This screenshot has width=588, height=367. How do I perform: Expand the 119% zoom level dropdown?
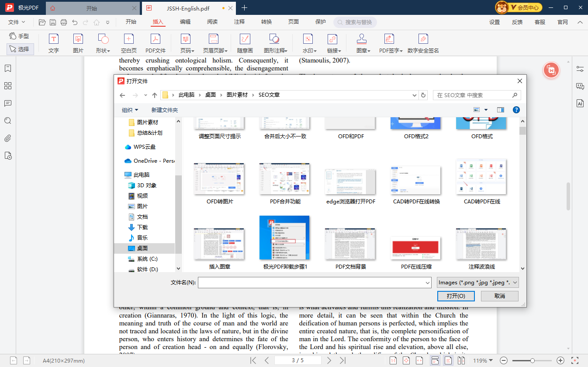[483, 360]
